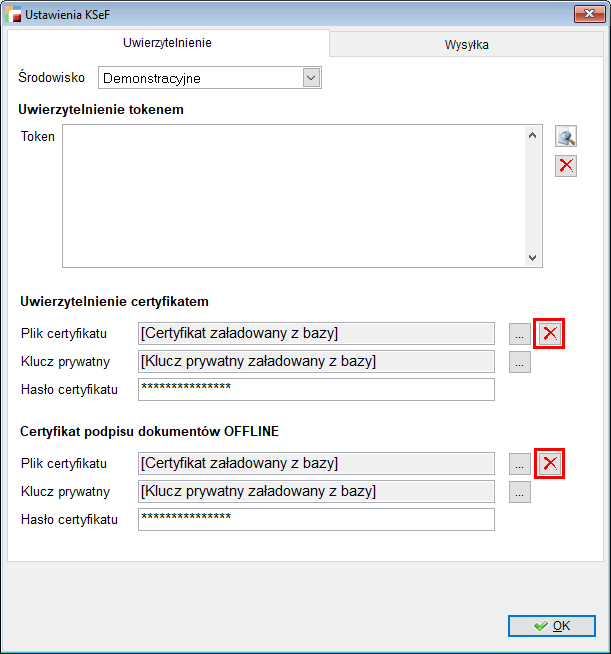Viewport: 611px width, 654px height.
Task: Remove the OFFLINE signing certificate file
Action: tap(550, 463)
